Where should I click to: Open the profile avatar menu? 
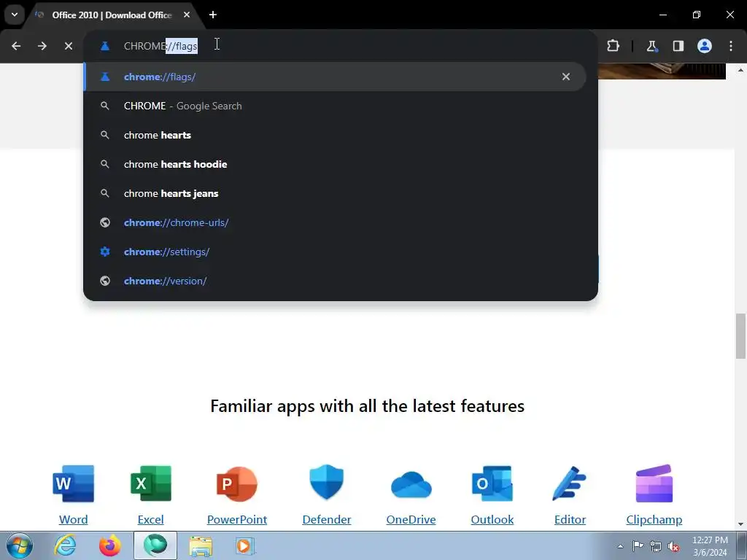click(x=705, y=46)
